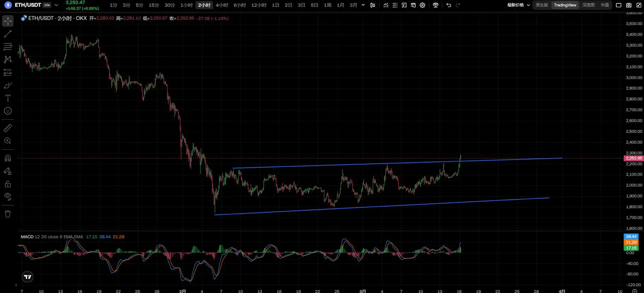Viewport: 644px width, 293px height.
Task: Open chart settings gear
Action: [422, 5]
